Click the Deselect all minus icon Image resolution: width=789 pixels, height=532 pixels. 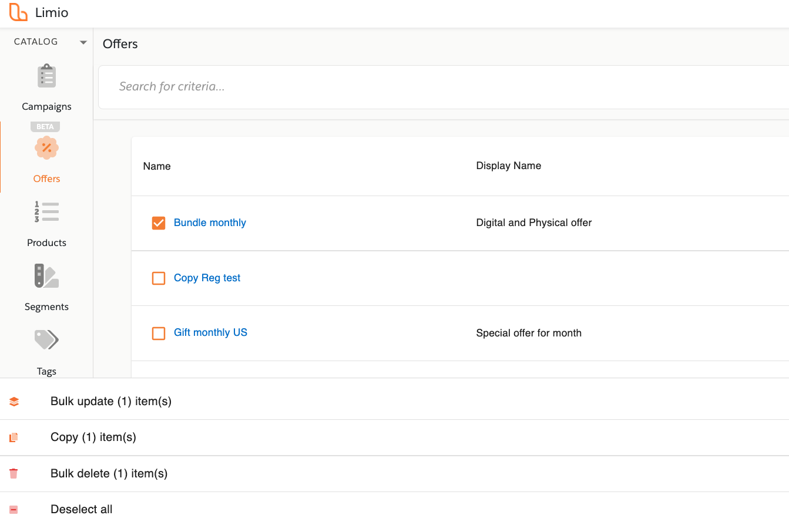pos(14,510)
